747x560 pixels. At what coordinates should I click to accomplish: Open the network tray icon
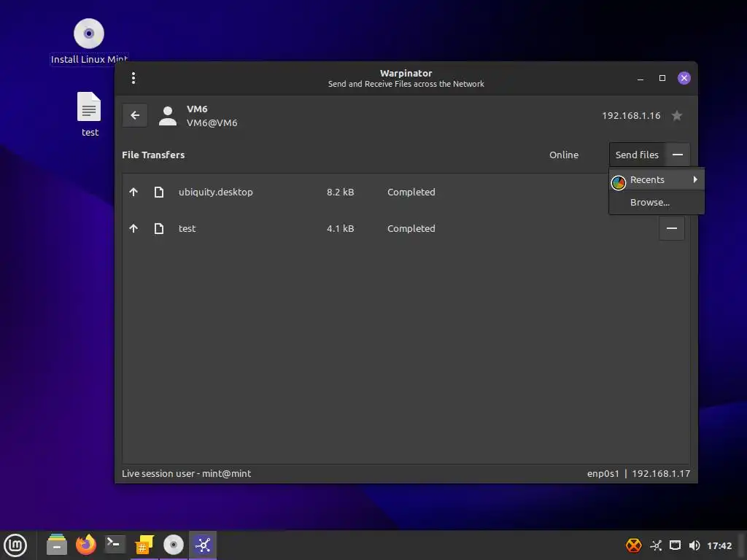click(675, 545)
